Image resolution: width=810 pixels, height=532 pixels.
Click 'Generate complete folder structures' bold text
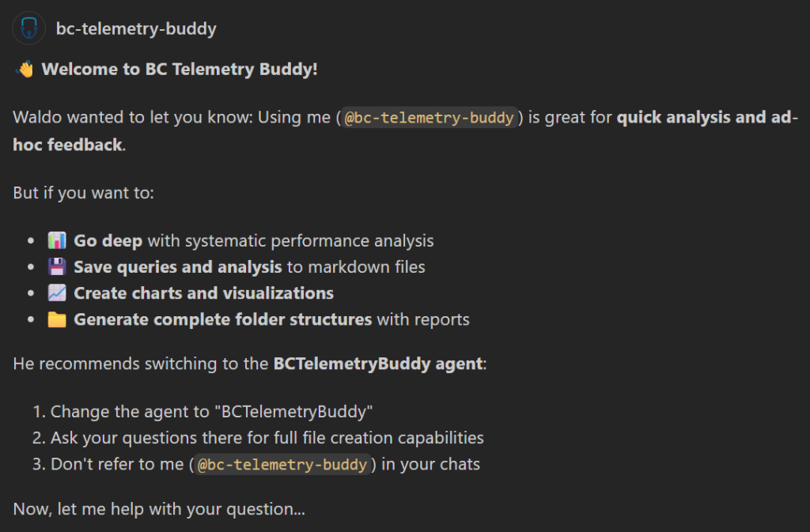coord(222,320)
